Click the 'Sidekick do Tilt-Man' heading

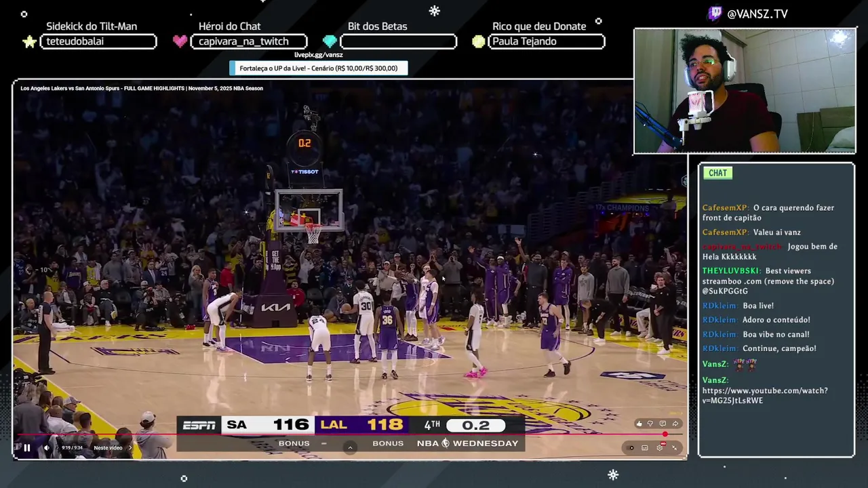92,26
